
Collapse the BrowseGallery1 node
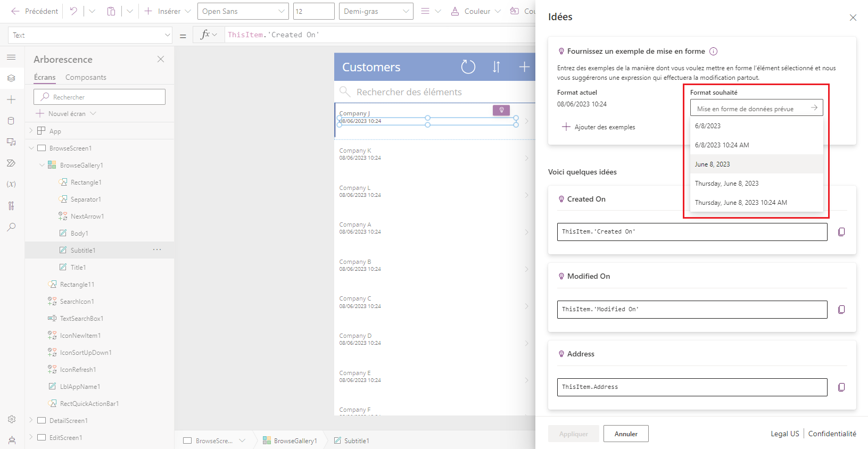42,165
